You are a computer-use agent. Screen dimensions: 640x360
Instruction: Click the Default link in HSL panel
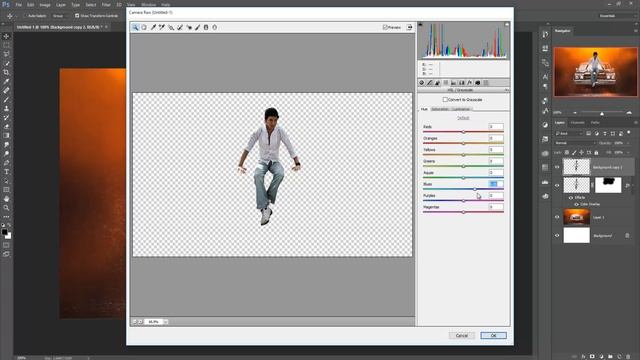[x=463, y=118]
